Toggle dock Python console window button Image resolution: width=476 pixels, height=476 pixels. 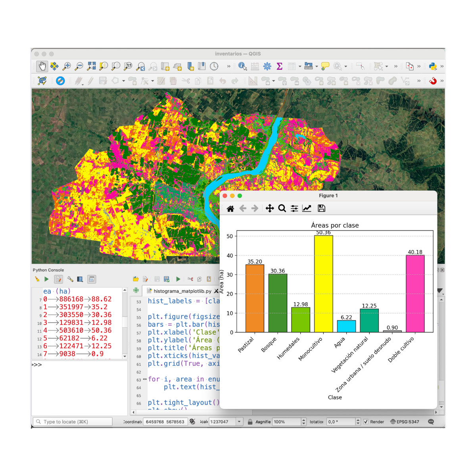[92, 279]
